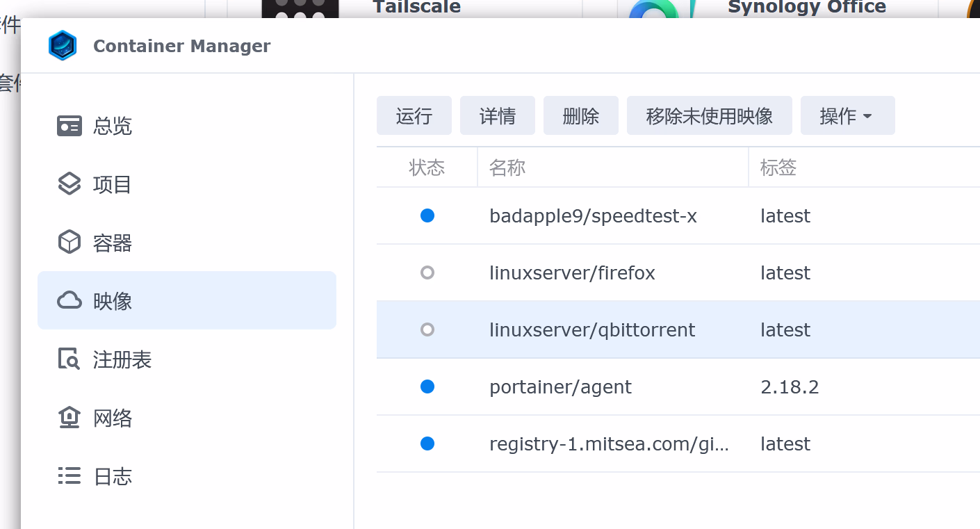
Task: Click status dot for badapple9/speedtest-x
Action: (x=427, y=215)
